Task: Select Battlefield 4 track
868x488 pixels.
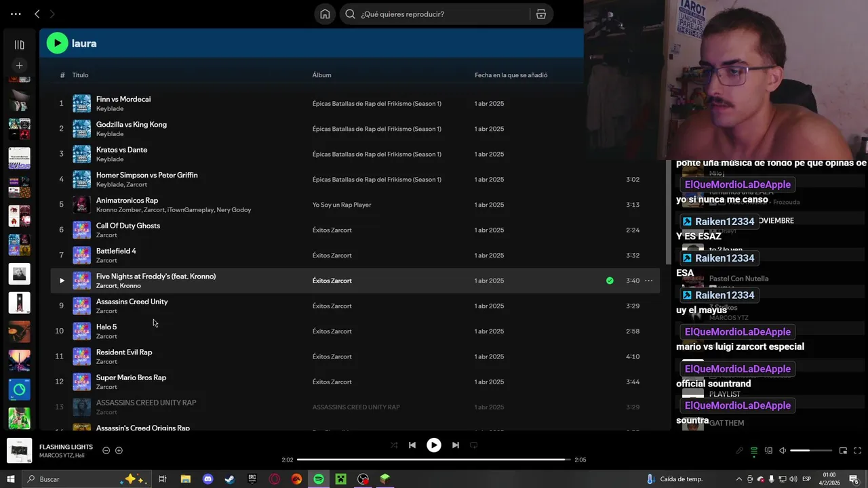Action: pyautogui.click(x=355, y=256)
